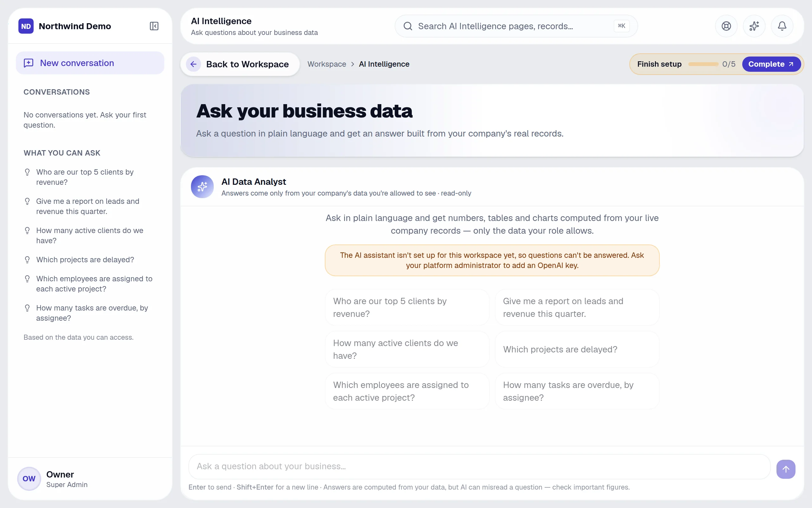The height and width of the screenshot is (508, 812).
Task: Click the 0/5 setup count
Action: 729,64
